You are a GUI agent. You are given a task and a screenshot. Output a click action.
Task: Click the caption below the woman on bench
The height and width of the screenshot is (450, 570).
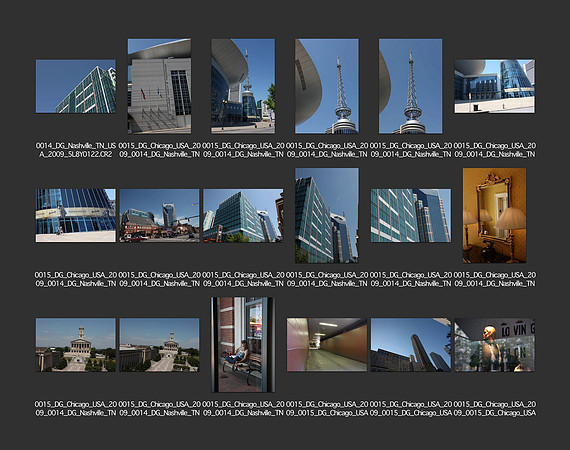243,409
